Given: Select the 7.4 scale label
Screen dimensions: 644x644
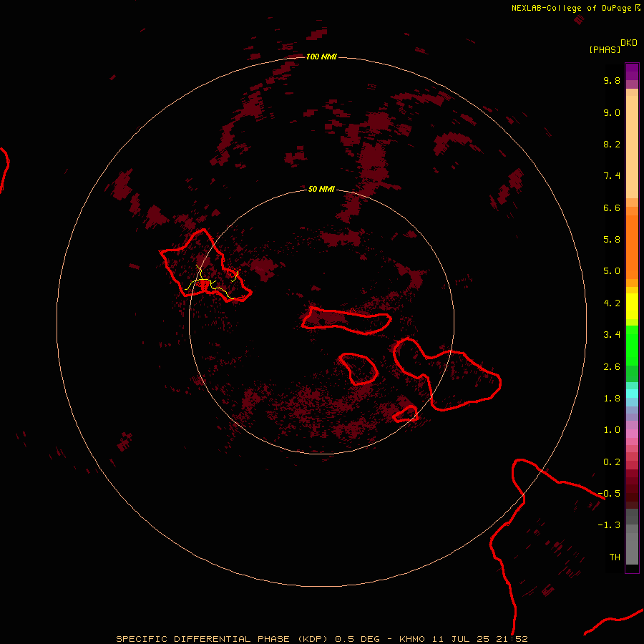Looking at the screenshot, I should pos(612,176).
